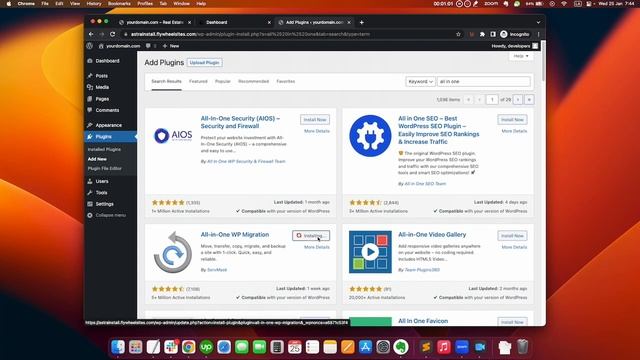Click the AIOS shield logo thumbnail

[173, 136]
